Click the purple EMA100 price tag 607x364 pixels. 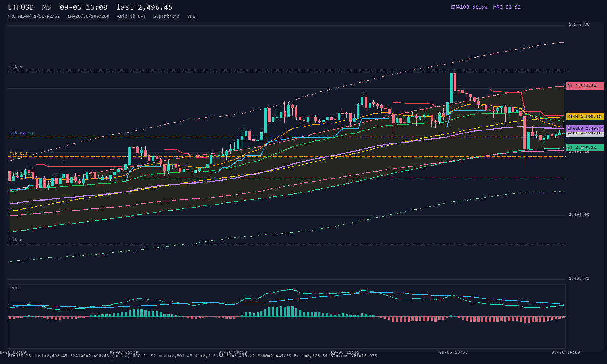click(585, 128)
